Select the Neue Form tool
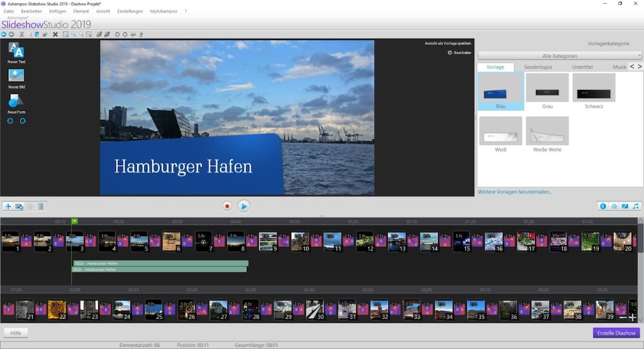This screenshot has height=349, width=644. click(x=17, y=103)
